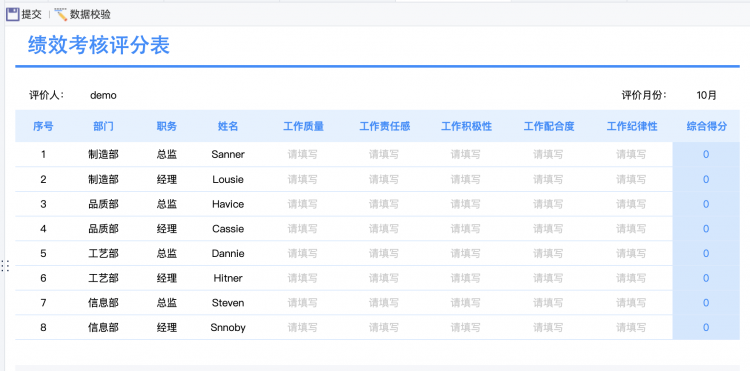Click the 姓名 column header
Image resolution: width=750 pixels, height=371 pixels.
[228, 126]
